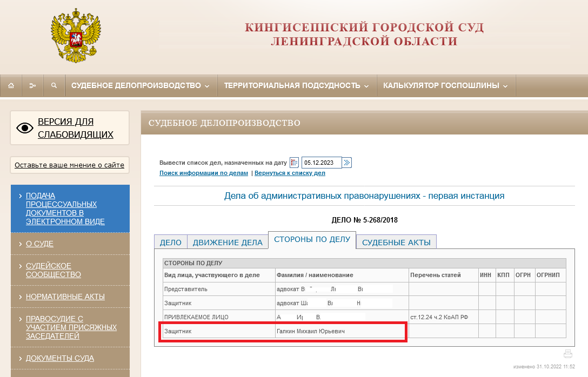
Task: Click the go arrow next to date field
Action: 348,163
